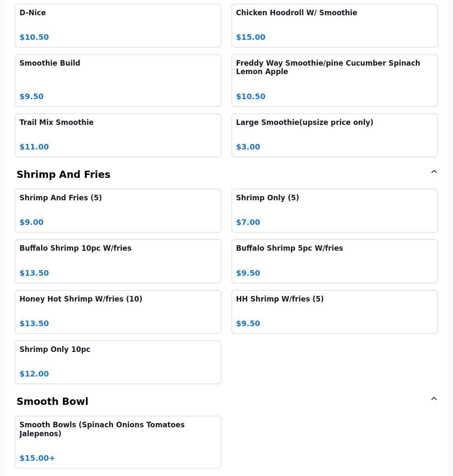Open the D-Nice smoothie item
The image size is (453, 476).
click(118, 25)
